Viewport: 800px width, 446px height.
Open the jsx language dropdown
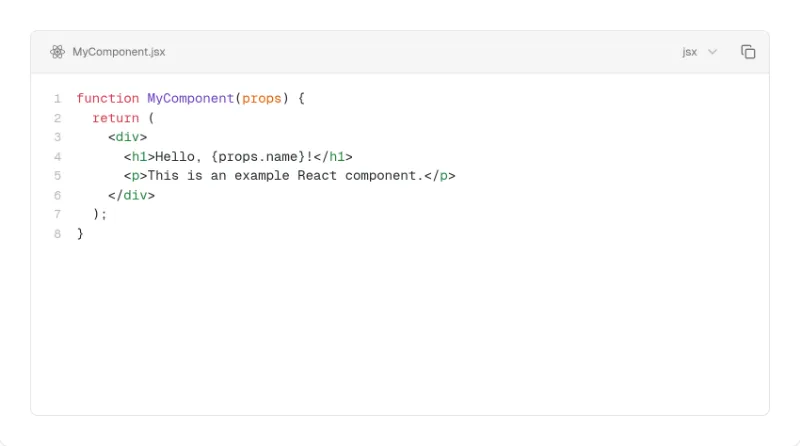click(x=699, y=52)
